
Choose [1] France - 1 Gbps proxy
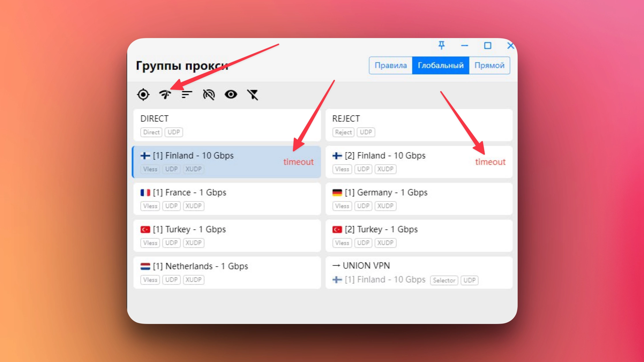(227, 199)
